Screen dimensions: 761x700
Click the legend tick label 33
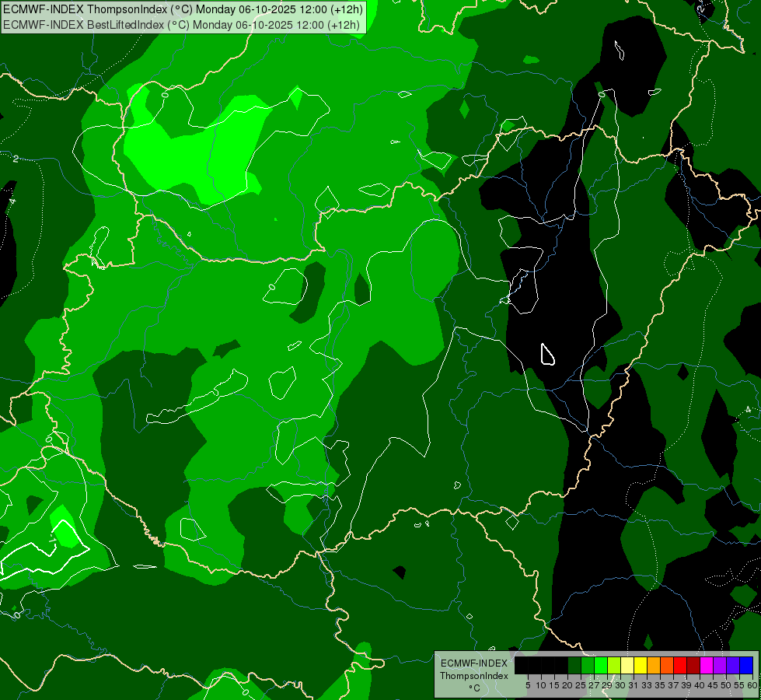[x=647, y=685]
